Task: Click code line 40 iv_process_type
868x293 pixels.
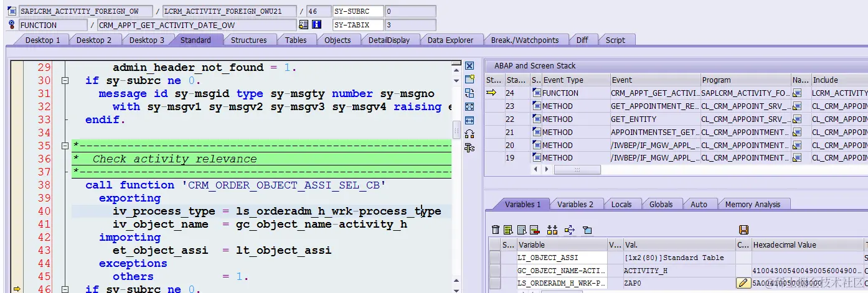Action: [277, 211]
